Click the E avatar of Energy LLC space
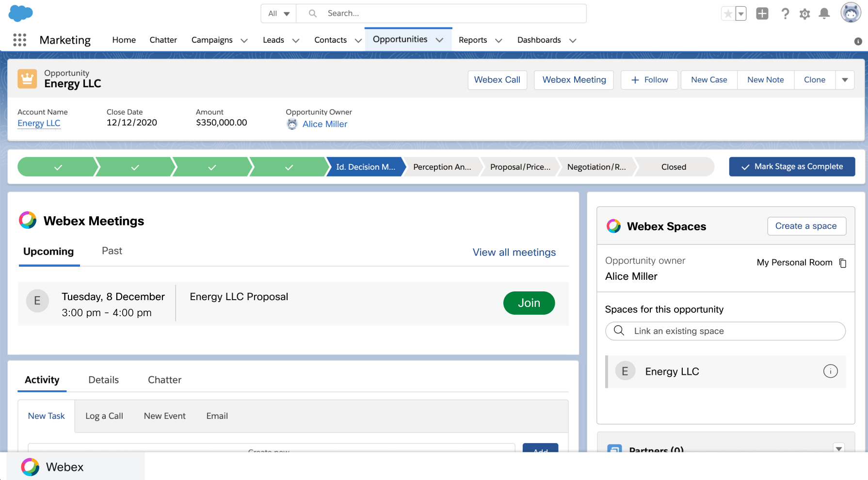This screenshot has width=868, height=480. click(625, 371)
